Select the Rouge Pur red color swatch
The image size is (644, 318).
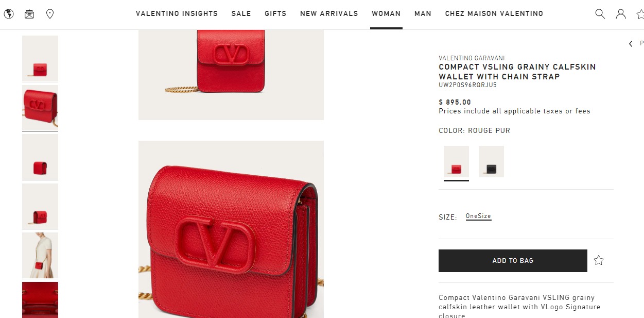[456, 162]
